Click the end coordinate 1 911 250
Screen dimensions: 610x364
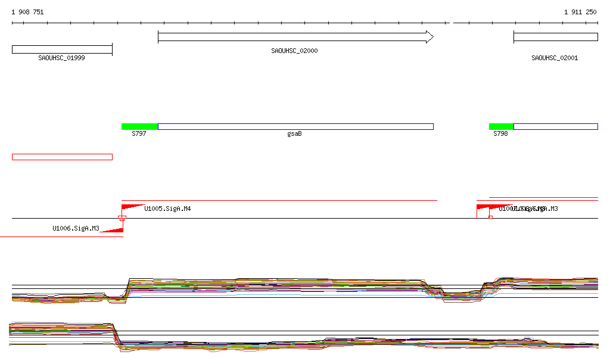pyautogui.click(x=580, y=12)
